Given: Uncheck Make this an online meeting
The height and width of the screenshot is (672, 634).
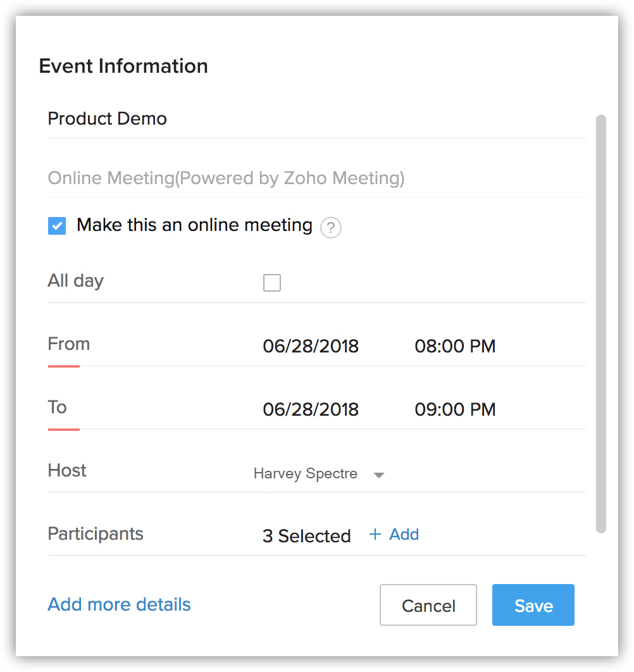Looking at the screenshot, I should 57,226.
